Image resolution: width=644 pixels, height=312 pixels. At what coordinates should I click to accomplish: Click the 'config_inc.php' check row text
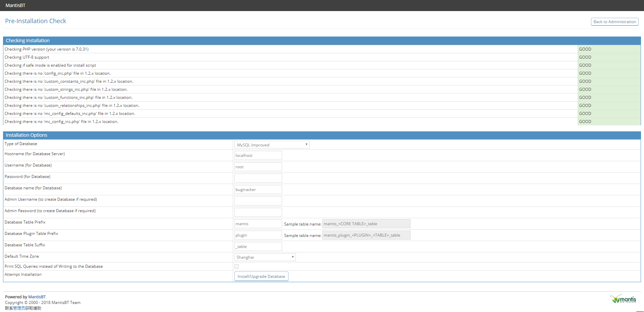coord(58,73)
